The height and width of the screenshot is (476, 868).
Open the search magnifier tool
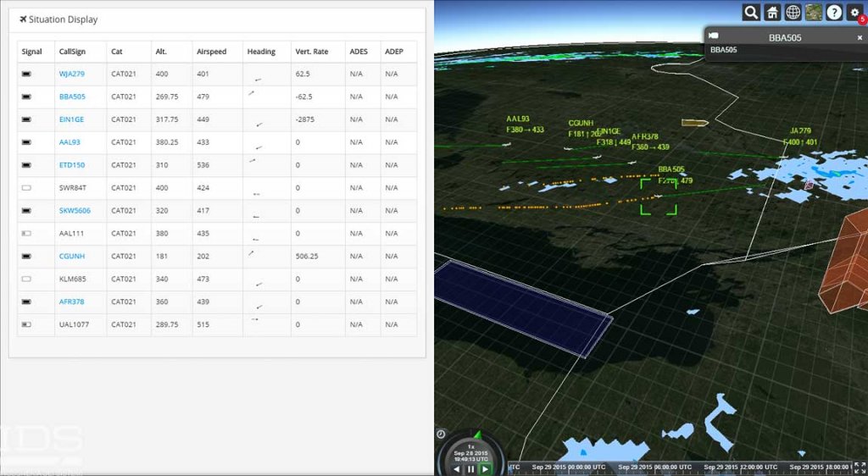coord(751,12)
